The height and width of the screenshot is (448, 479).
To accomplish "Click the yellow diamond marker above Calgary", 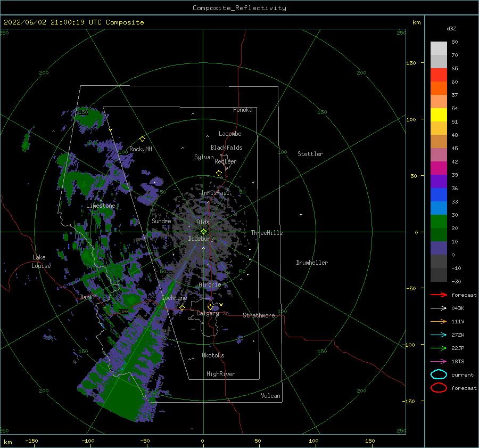I will point(210,307).
